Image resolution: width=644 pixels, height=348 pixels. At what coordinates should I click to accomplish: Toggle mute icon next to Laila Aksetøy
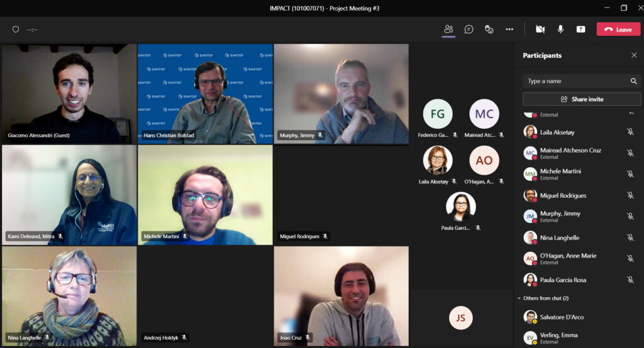(x=630, y=132)
